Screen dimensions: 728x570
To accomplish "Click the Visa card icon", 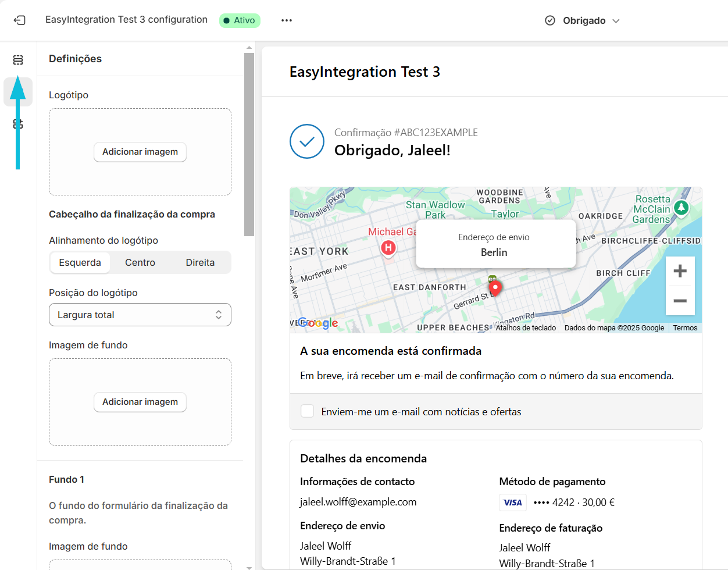I will (513, 503).
